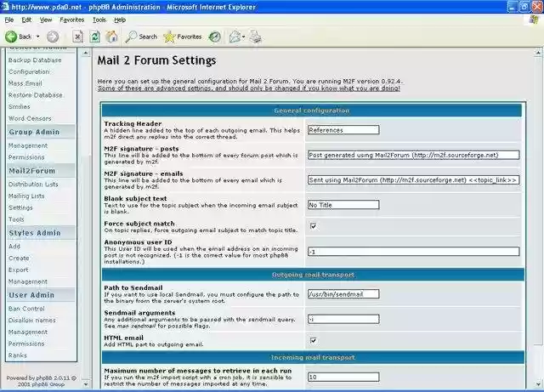
Task: Click the maximum messages to retrieve field
Action: coord(343,377)
